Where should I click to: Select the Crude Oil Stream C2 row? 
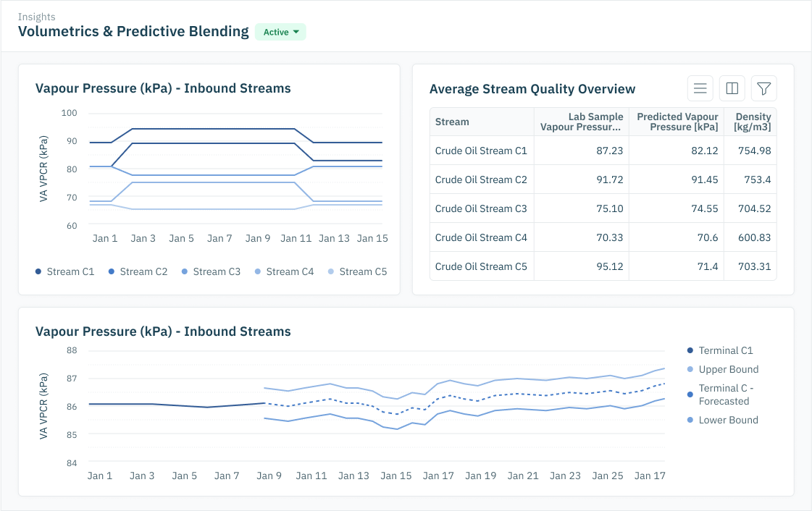(603, 180)
